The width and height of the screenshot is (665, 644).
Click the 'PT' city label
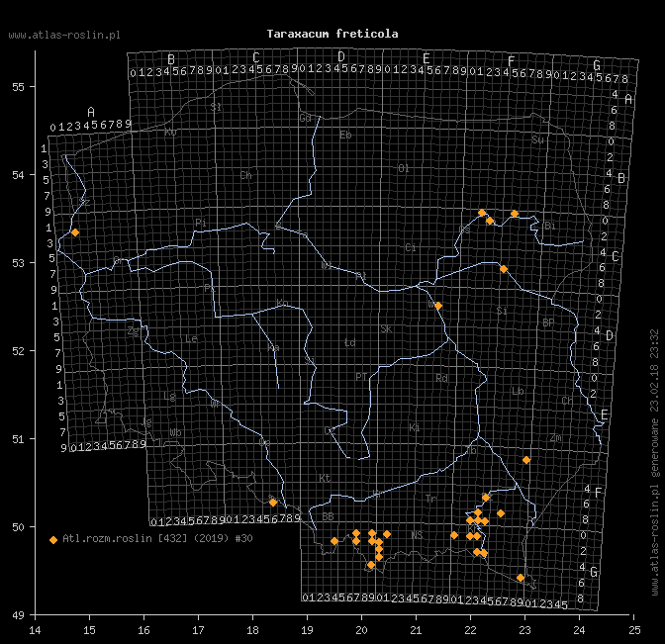click(x=361, y=377)
